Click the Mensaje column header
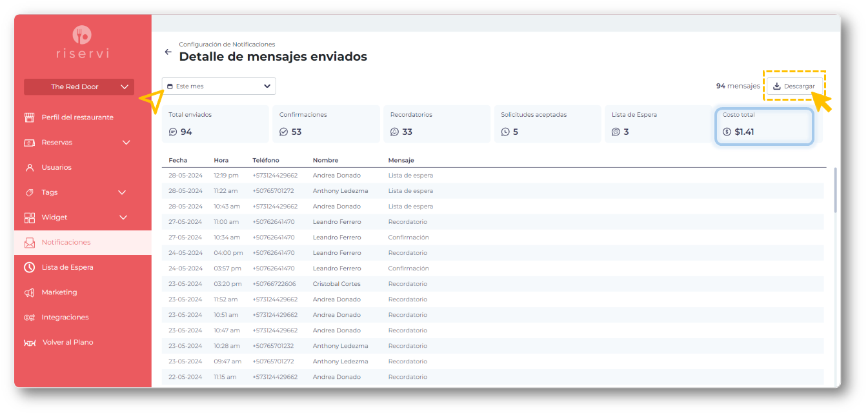 (401, 160)
